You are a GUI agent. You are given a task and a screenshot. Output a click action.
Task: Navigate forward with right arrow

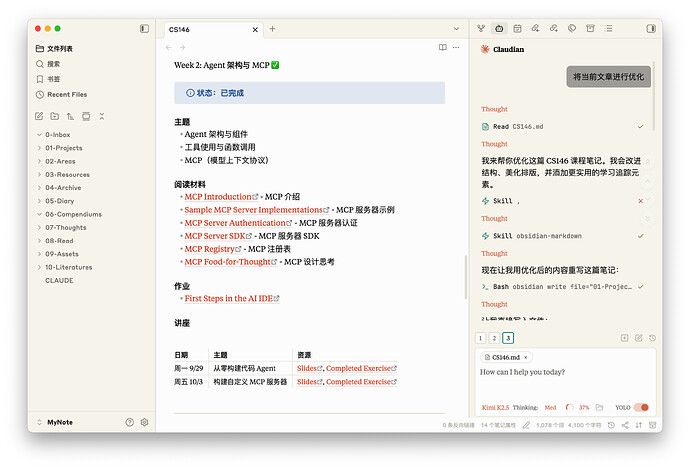pos(183,48)
